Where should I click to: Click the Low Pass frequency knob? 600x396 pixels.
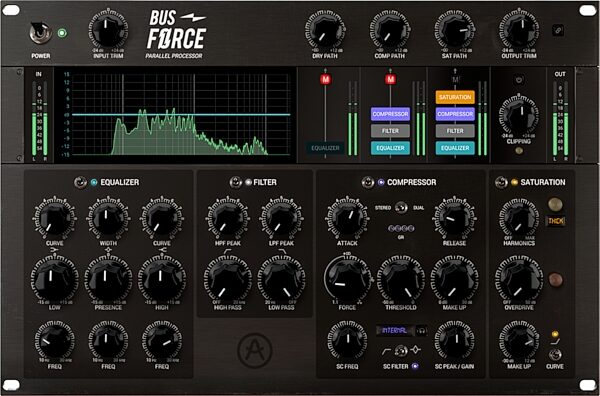(281, 280)
